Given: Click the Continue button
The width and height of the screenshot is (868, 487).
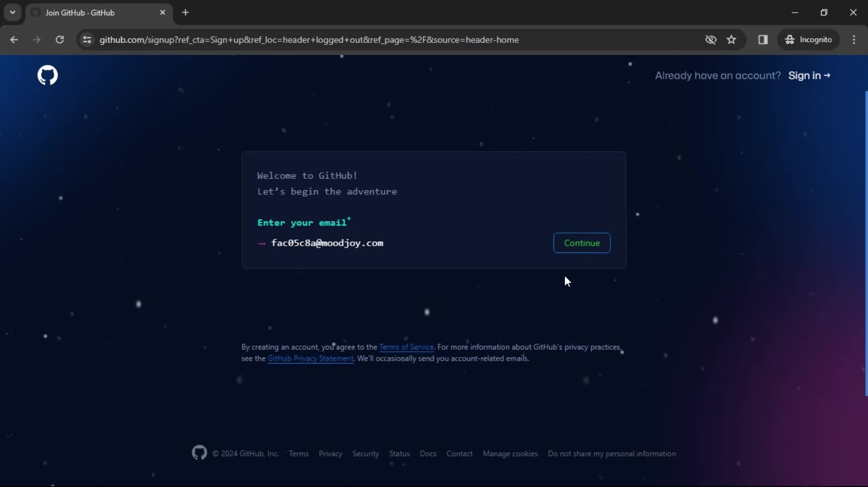Looking at the screenshot, I should (582, 243).
